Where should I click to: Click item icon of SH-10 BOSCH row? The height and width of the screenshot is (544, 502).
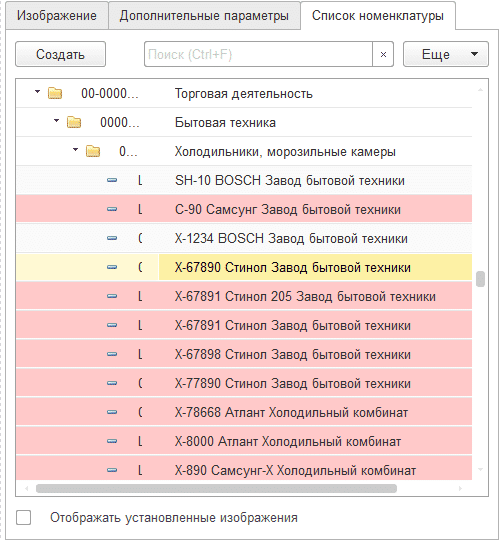pyautogui.click(x=112, y=180)
